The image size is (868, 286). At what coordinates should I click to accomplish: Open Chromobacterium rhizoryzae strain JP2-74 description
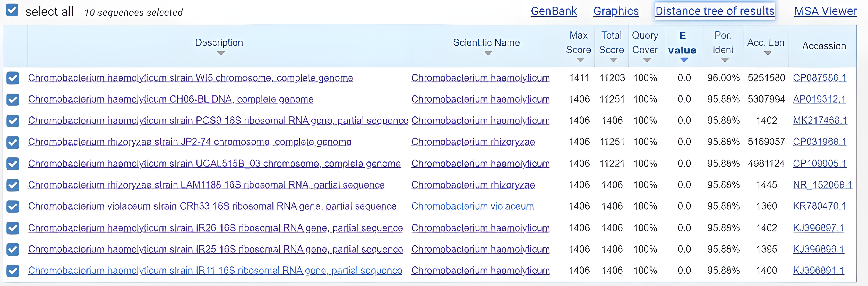point(190,142)
